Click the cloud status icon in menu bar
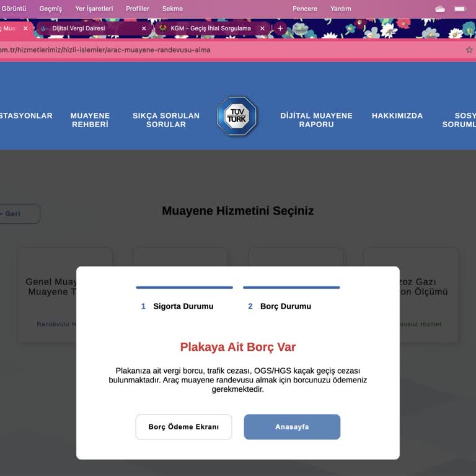Viewport: 476px width, 476px height. pos(440,9)
